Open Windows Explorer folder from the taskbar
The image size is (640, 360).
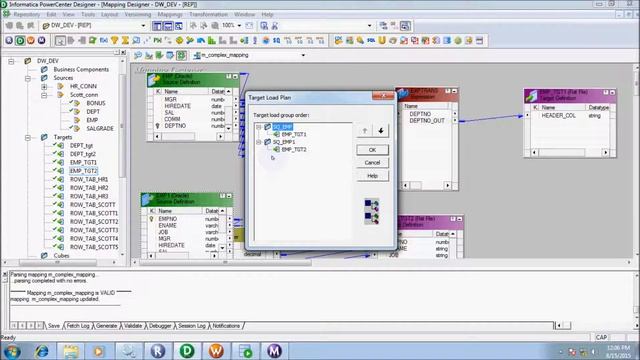point(71,351)
